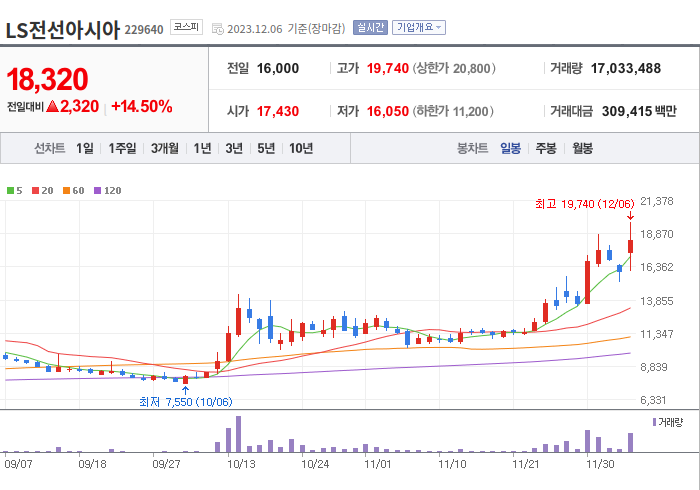700x490 pixels.
Task: Select the 1년 line chart tab
Action: point(202,148)
